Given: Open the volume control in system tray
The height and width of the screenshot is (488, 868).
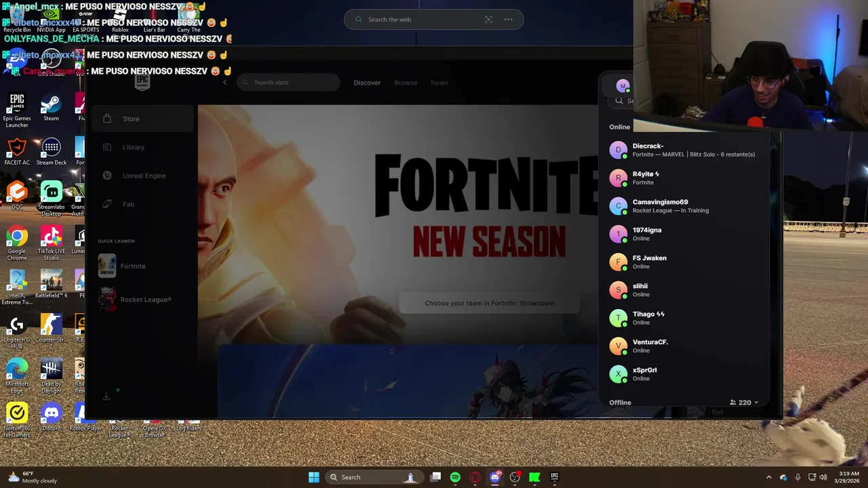Looking at the screenshot, I should [x=824, y=477].
